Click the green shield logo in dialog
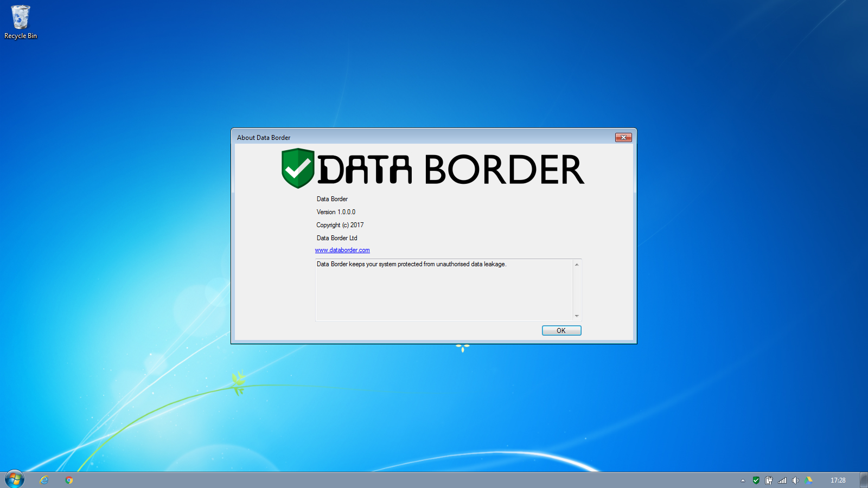This screenshot has height=488, width=868. (298, 168)
